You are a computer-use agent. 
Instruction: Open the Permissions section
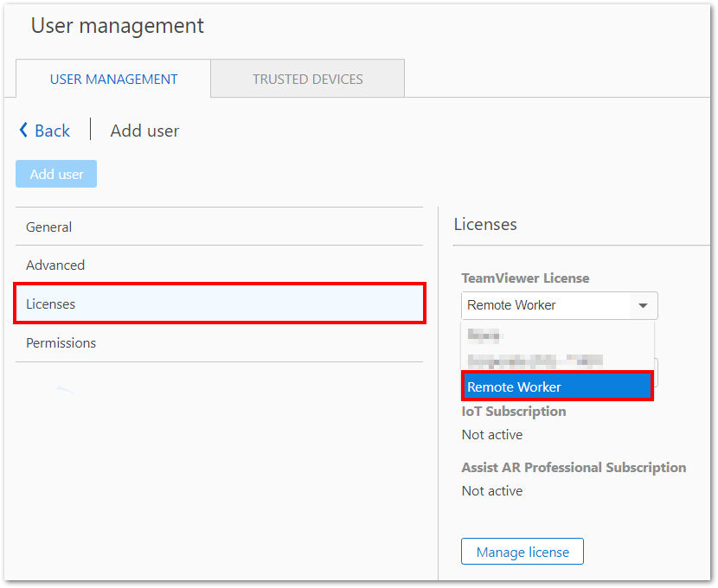click(220, 342)
